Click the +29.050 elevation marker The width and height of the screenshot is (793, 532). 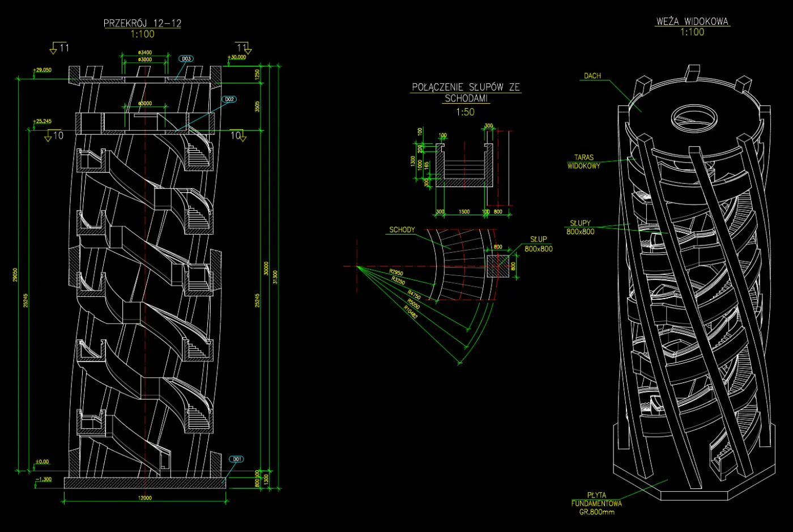(x=42, y=70)
